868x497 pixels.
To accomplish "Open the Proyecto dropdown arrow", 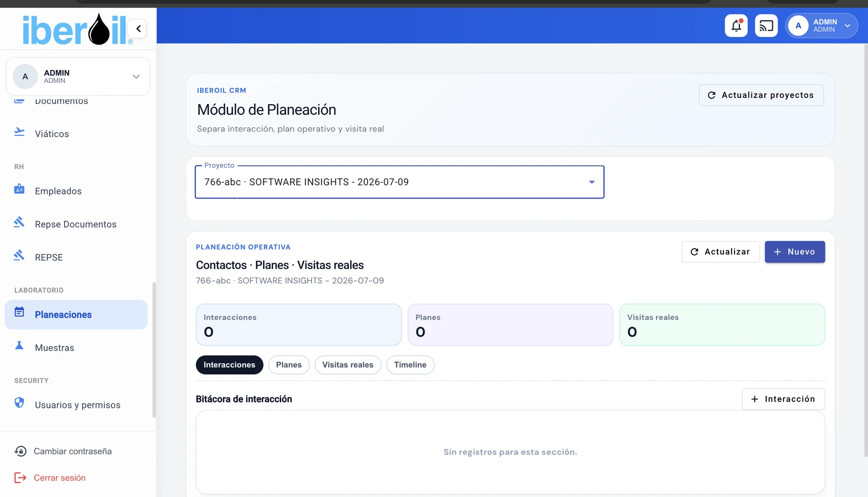I will tap(592, 182).
